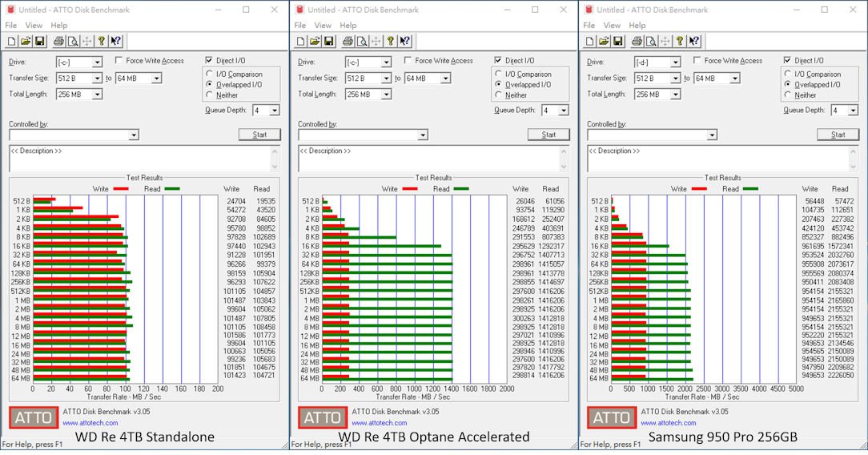Click the crosshair toolbar icon in the left window
This screenshot has height=455, width=868.
87,41
